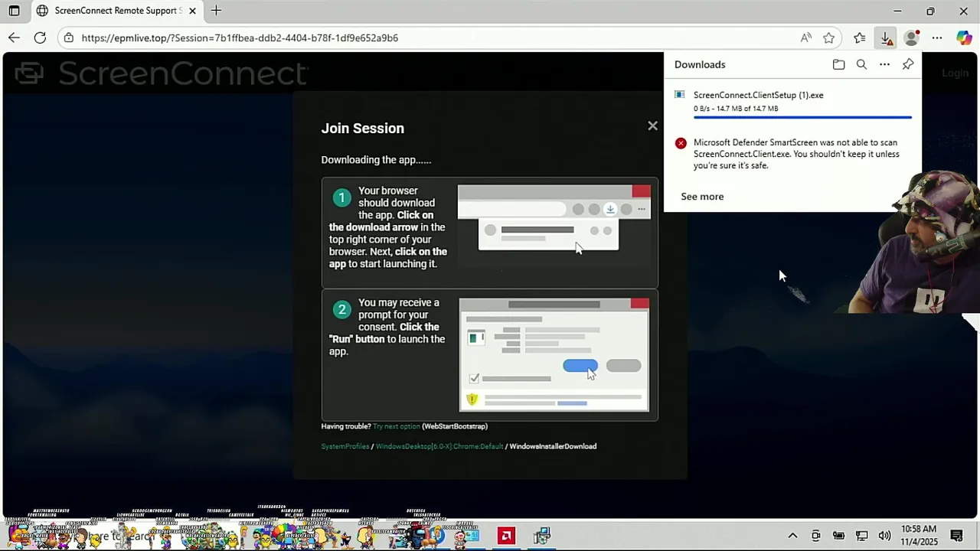The width and height of the screenshot is (980, 551).
Task: Show hidden system tray icons
Action: click(x=792, y=536)
